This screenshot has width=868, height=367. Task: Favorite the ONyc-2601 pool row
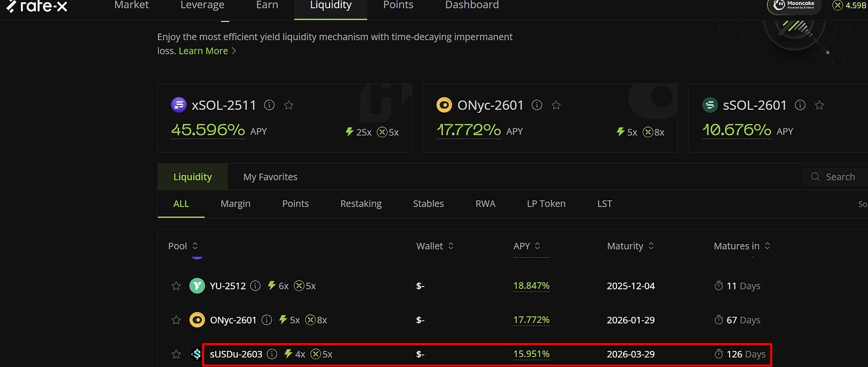176,320
